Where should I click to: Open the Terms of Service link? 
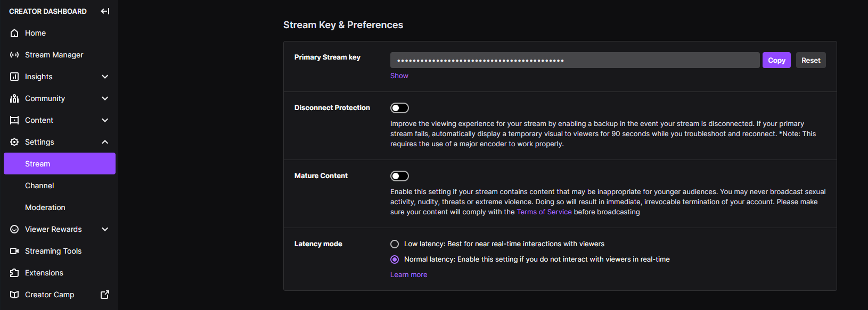pos(544,212)
